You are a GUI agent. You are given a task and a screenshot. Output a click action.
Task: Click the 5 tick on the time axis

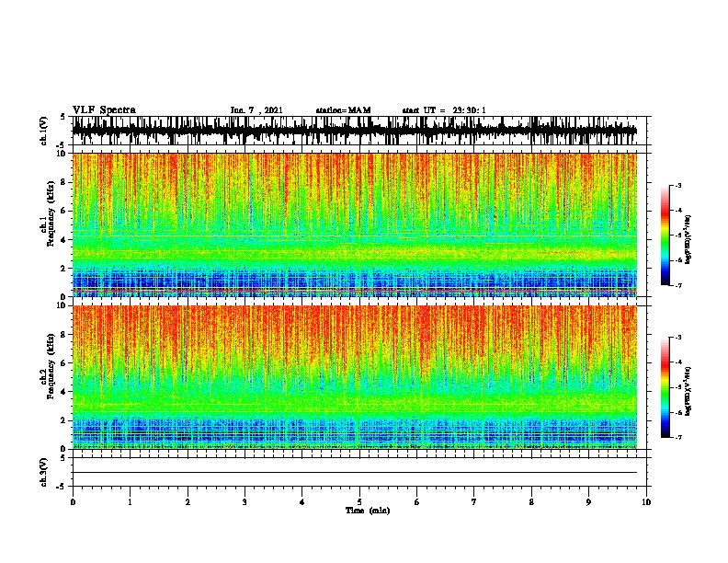pyautogui.click(x=359, y=502)
